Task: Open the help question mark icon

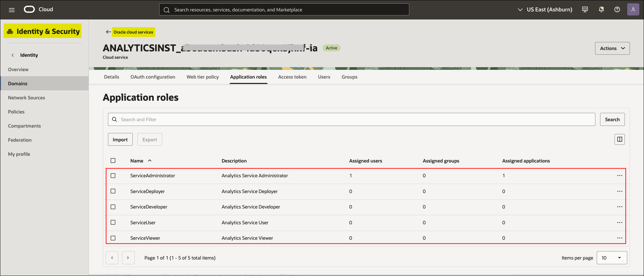Action: pos(617,9)
